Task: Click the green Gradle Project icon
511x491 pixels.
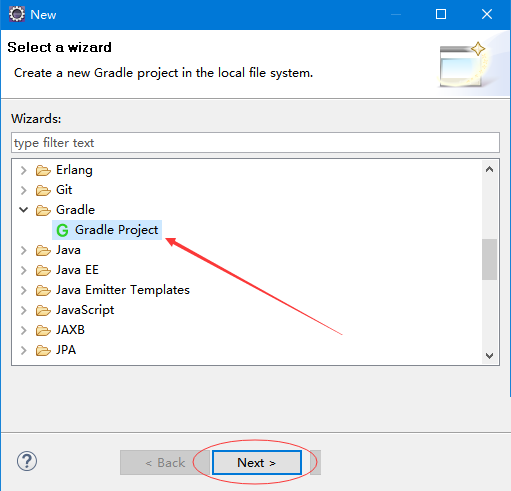Action: [62, 230]
